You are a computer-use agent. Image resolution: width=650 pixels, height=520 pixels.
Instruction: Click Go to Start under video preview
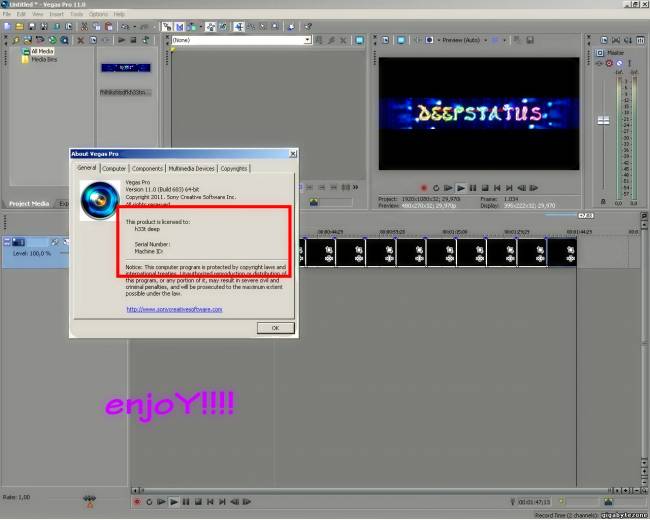(x=497, y=188)
